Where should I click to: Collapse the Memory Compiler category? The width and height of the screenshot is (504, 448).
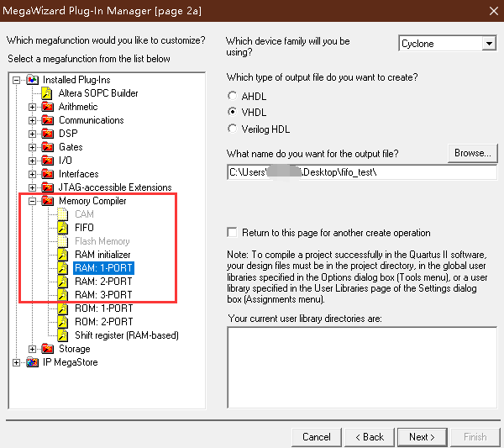click(32, 201)
